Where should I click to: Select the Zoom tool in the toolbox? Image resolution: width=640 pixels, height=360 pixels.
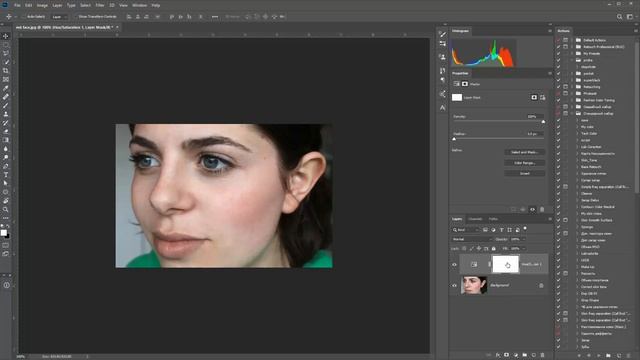coord(6,209)
